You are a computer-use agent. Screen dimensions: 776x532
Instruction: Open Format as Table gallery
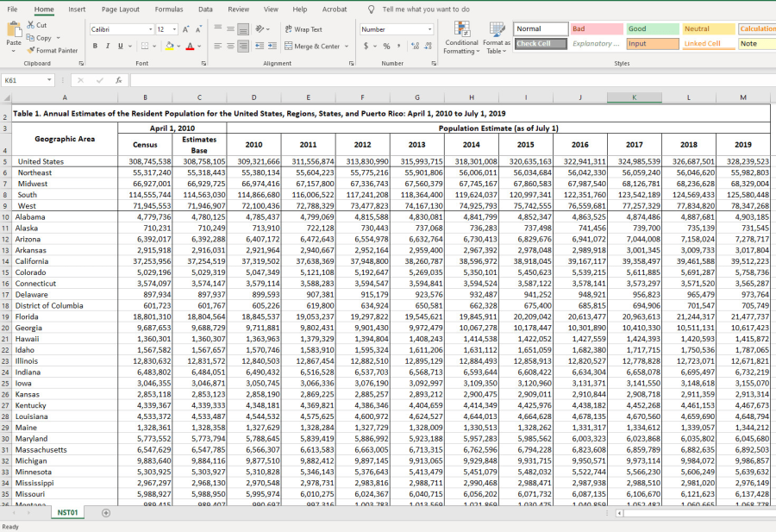click(x=496, y=38)
